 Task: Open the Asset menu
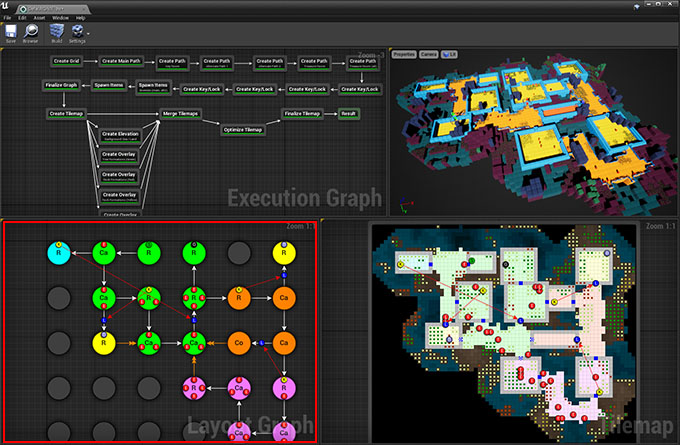click(x=39, y=18)
